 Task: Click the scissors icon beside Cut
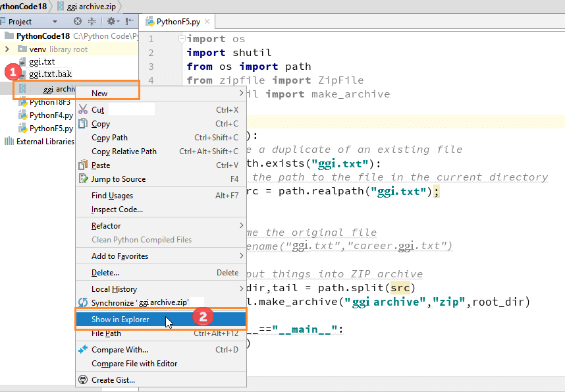coord(83,110)
